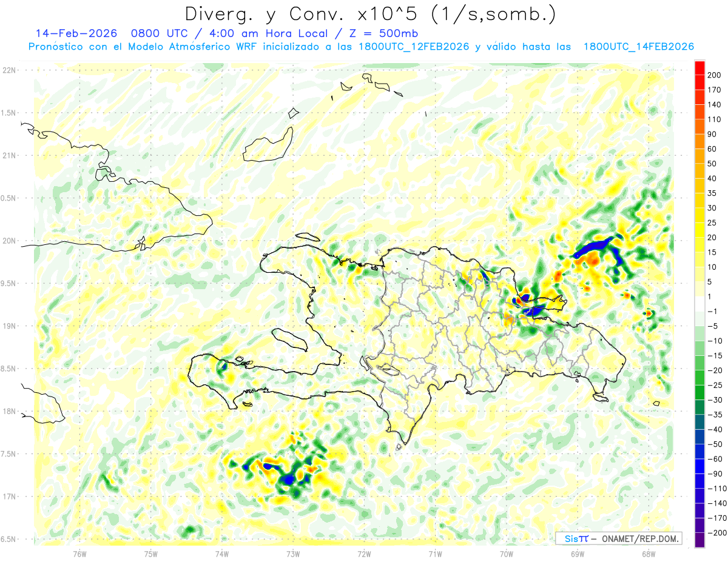Click the '22N' latitude label
The width and height of the screenshot is (728, 562).
click(8, 70)
